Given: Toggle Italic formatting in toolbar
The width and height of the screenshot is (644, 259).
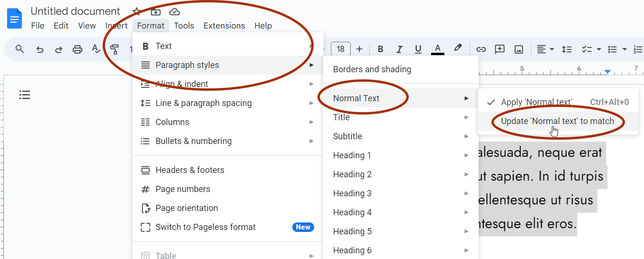Looking at the screenshot, I should [399, 49].
